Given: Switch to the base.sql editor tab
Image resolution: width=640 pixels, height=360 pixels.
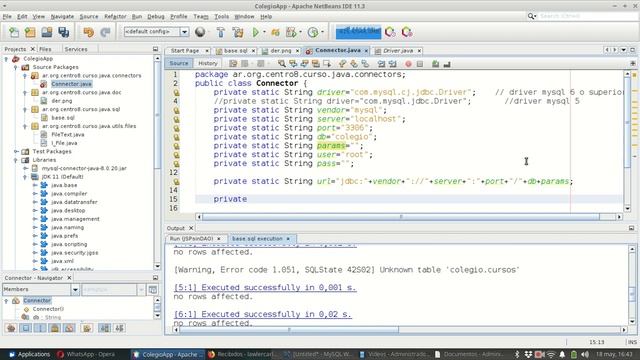Looking at the screenshot, I should (x=236, y=51).
